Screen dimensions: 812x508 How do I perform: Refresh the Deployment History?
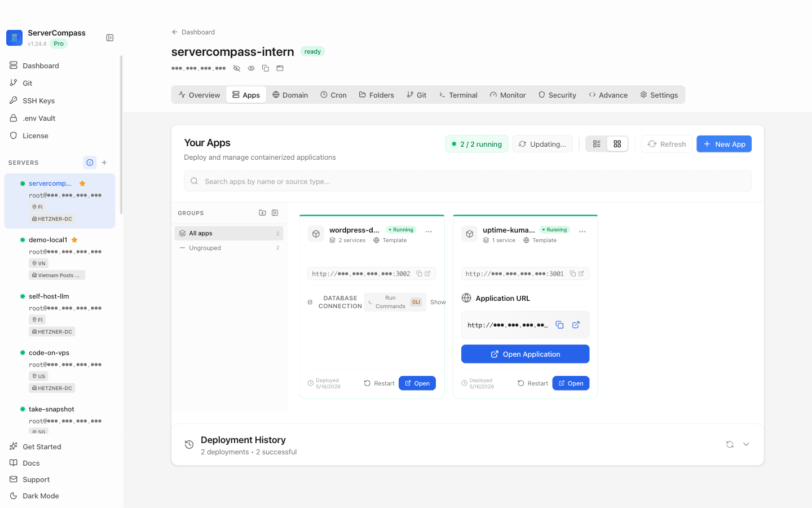tap(730, 444)
